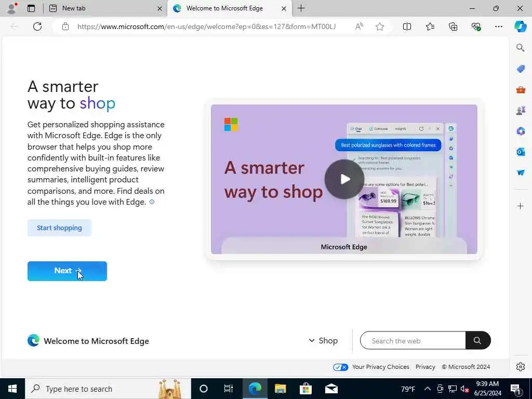This screenshot has width=532, height=399.
Task: Refresh the page
Action: [x=37, y=26]
